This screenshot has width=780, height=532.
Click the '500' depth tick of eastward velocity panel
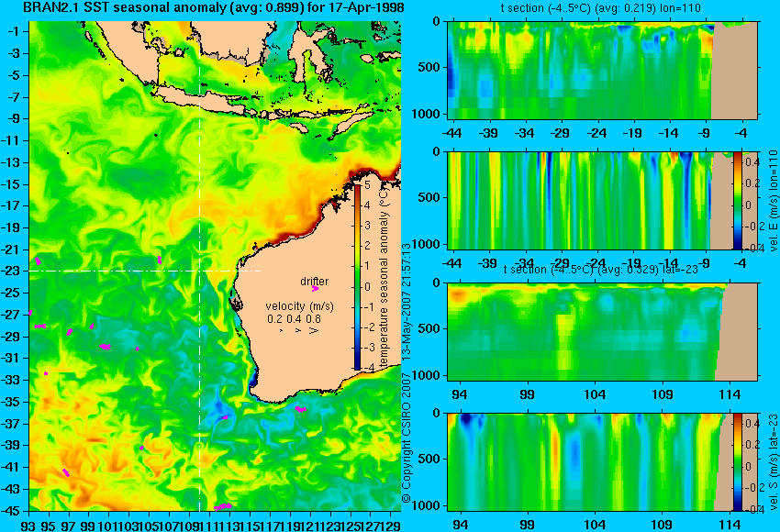pyautogui.click(x=429, y=197)
